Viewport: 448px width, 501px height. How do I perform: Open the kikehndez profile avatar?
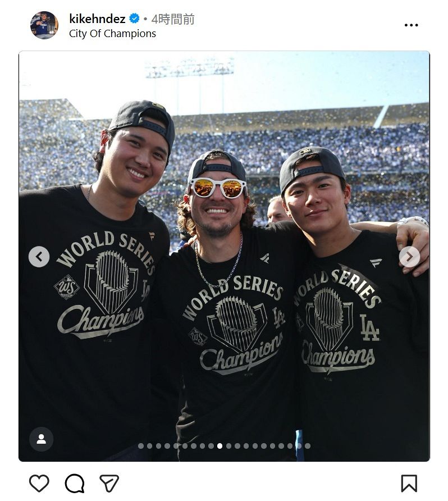coord(44,25)
